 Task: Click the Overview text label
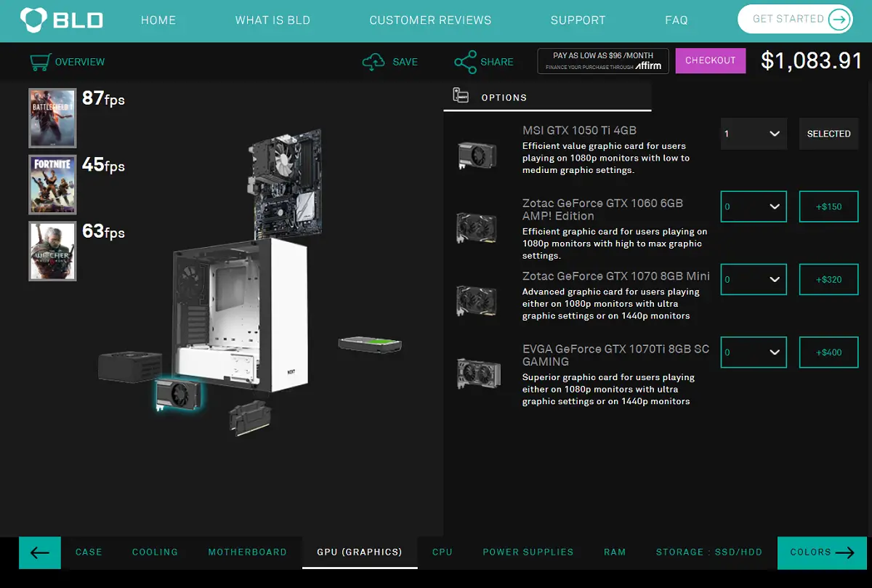80,62
